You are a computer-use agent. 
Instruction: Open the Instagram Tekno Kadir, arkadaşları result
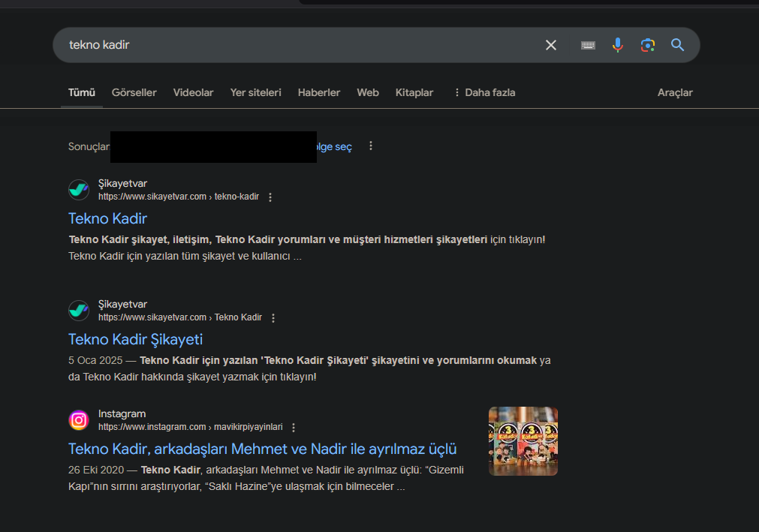262,449
